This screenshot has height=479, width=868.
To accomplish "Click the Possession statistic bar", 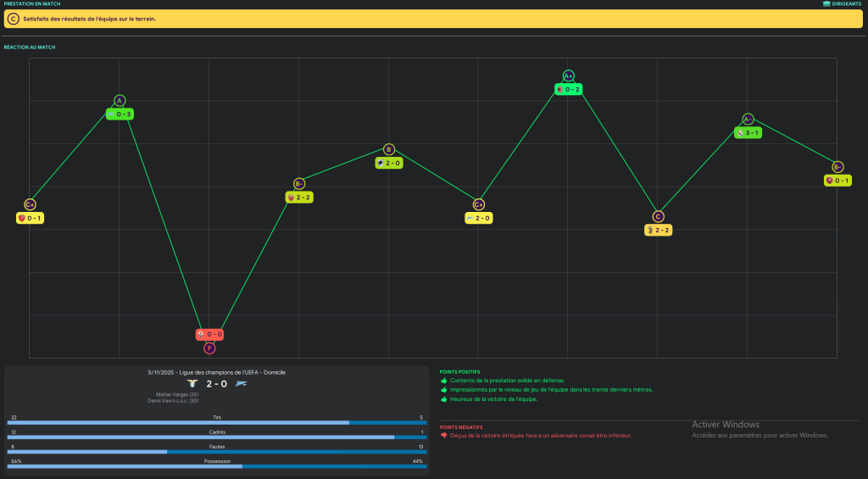I will [217, 466].
